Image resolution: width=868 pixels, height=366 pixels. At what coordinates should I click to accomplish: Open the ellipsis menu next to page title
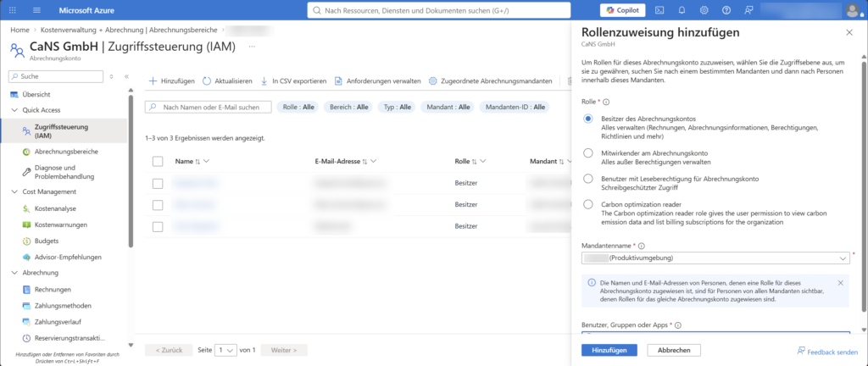coord(252,47)
